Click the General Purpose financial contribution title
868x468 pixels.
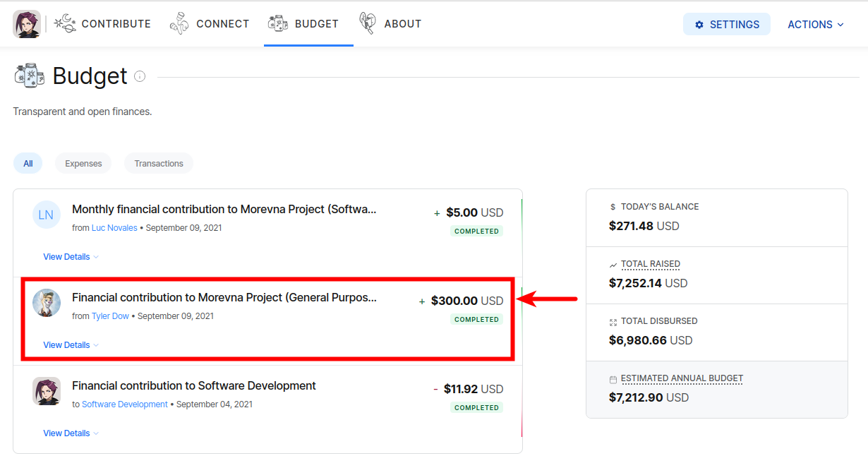[224, 298]
